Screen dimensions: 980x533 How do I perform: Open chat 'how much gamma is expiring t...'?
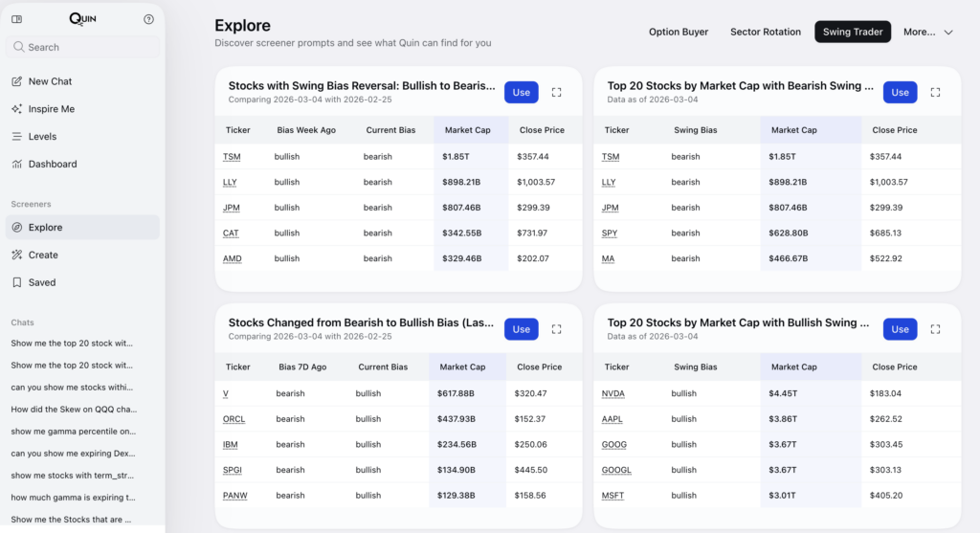pos(73,498)
